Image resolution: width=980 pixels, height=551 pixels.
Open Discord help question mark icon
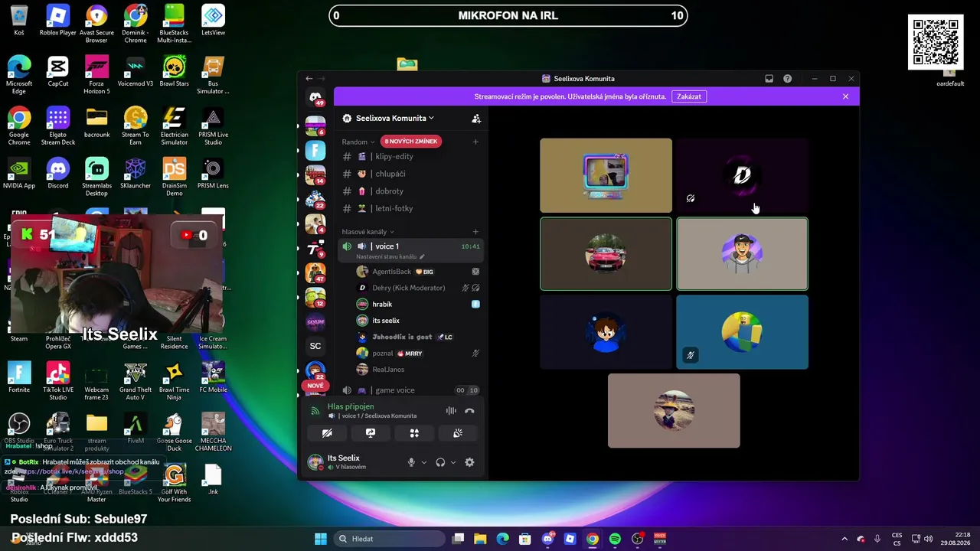[787, 79]
